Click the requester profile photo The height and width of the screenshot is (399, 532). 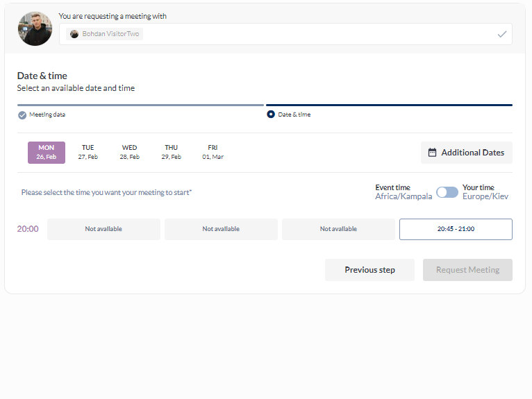tap(35, 28)
